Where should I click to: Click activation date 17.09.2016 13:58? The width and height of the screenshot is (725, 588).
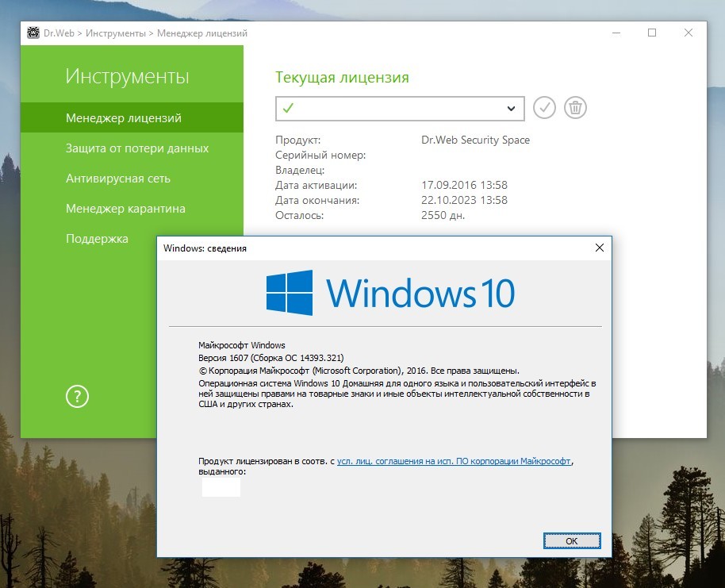(x=464, y=185)
